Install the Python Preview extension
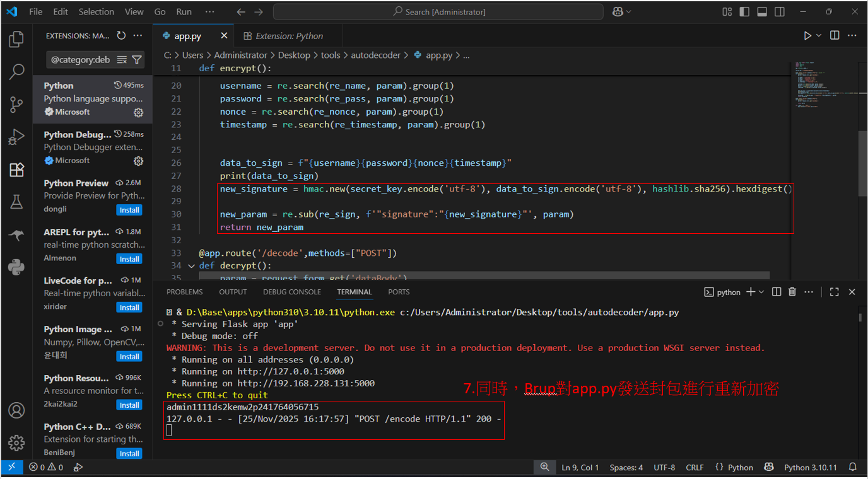The height and width of the screenshot is (479, 868). pos(129,210)
